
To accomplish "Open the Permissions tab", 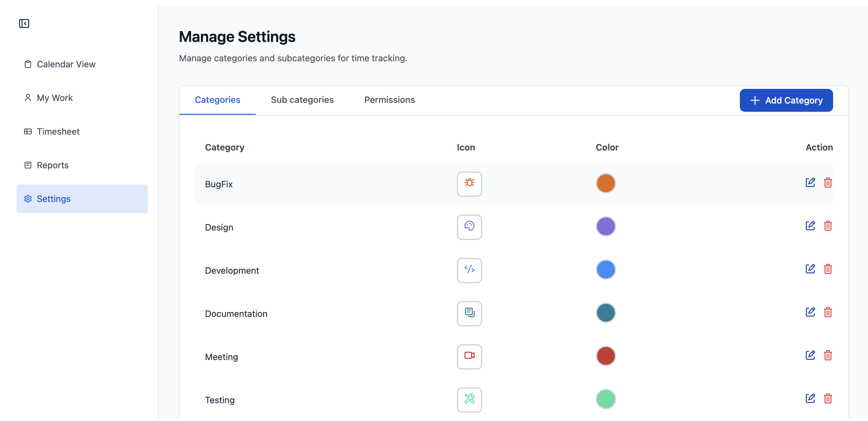I will coord(389,100).
